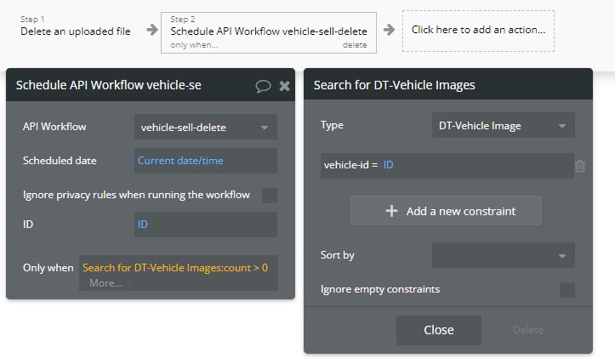This screenshot has height=364, width=615.
Task: Toggle Ignore privacy rules checkbox
Action: tap(269, 196)
